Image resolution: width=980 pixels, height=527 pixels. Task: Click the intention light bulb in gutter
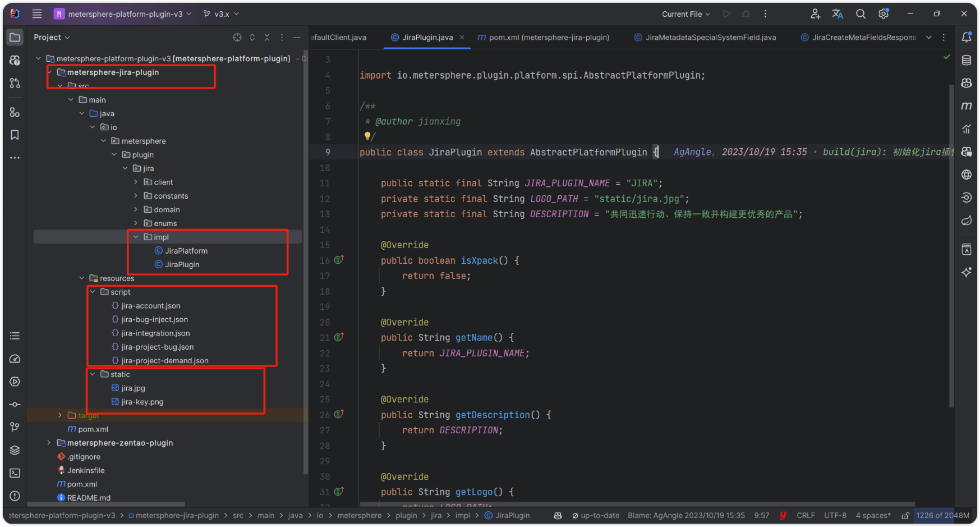[367, 136]
